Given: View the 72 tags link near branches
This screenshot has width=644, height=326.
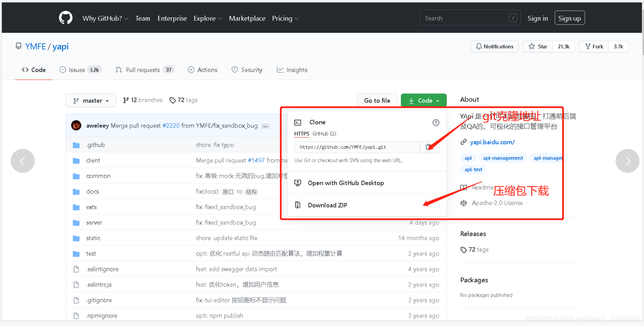Looking at the screenshot, I should point(183,100).
